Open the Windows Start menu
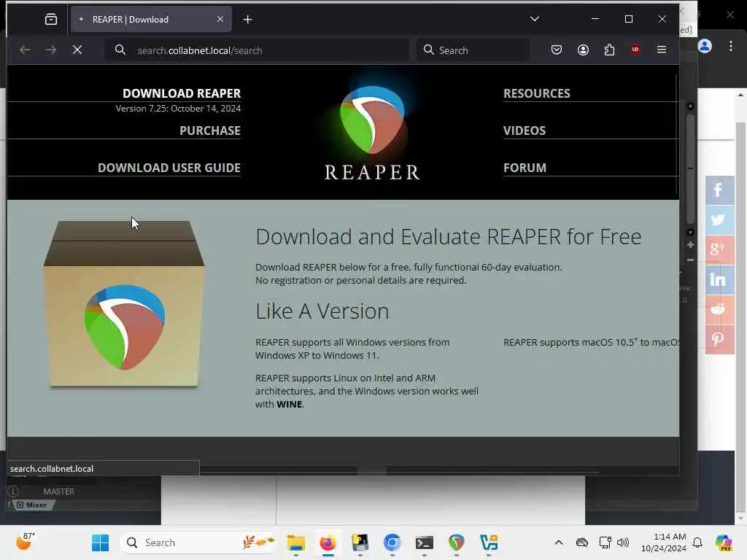 100,542
